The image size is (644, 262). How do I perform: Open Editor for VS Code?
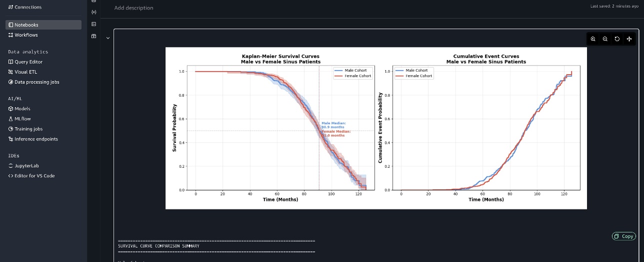point(34,176)
